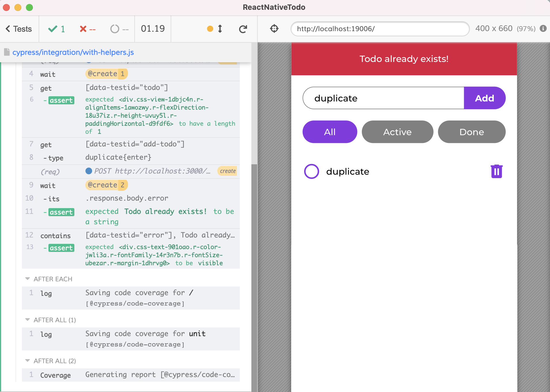The height and width of the screenshot is (392, 550).
Task: Select the wait @create 2 command
Action: click(x=131, y=185)
